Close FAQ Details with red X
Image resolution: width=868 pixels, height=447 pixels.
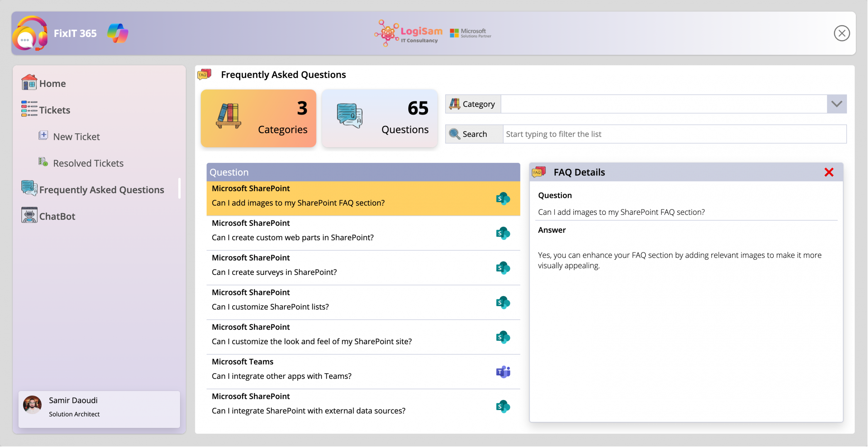click(829, 172)
